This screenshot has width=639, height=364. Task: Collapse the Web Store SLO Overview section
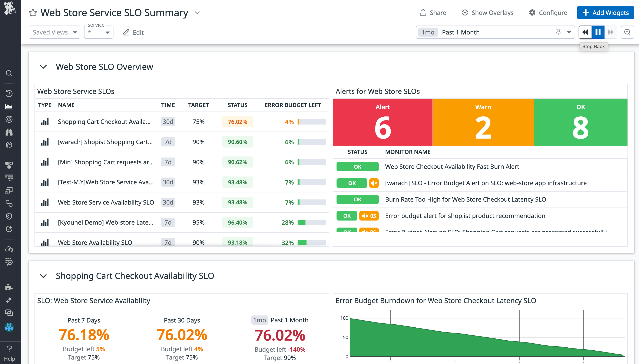pyautogui.click(x=43, y=67)
